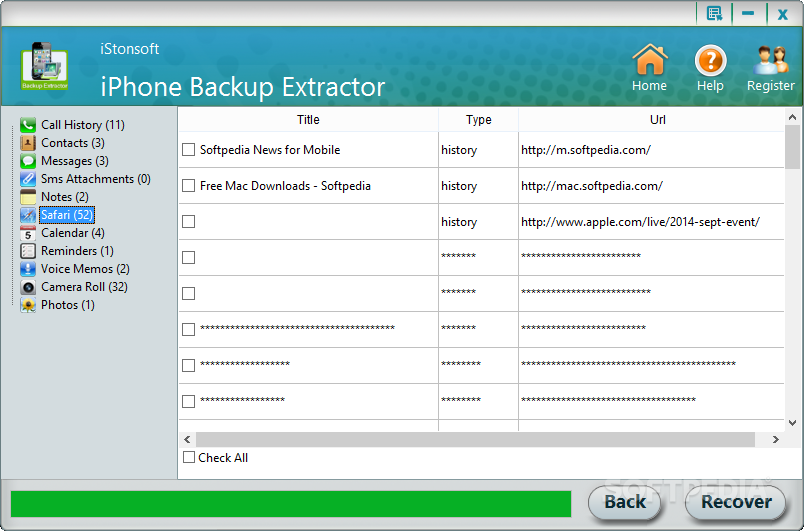
Task: Click the Recover button
Action: 736,502
